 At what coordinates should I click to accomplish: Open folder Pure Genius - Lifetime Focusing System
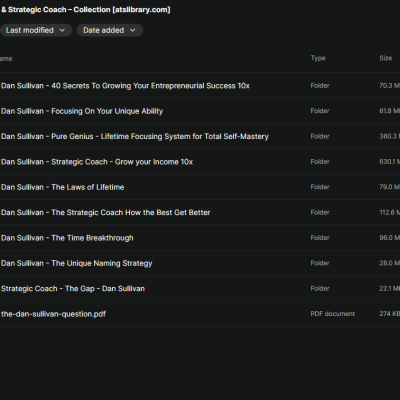135,136
